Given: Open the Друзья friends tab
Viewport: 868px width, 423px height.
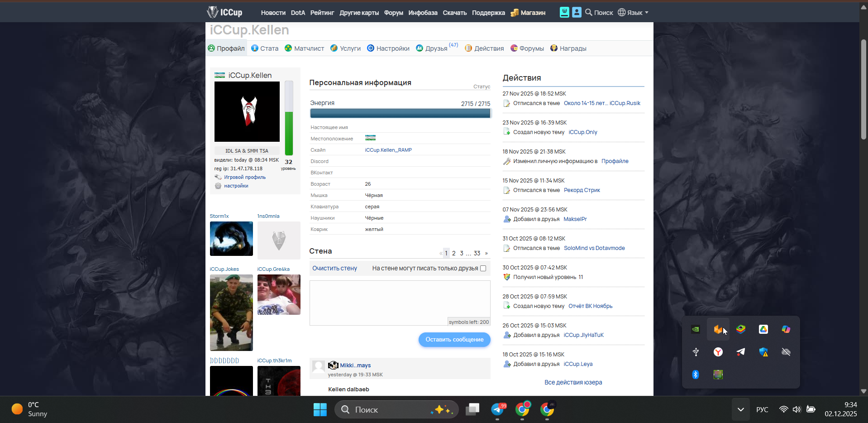Looking at the screenshot, I should coord(437,48).
